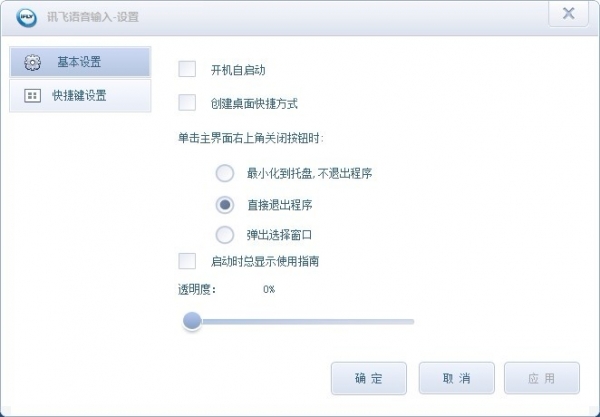
Task: Toggle the 启动时总显示使用指南 checkbox
Action: (186, 261)
